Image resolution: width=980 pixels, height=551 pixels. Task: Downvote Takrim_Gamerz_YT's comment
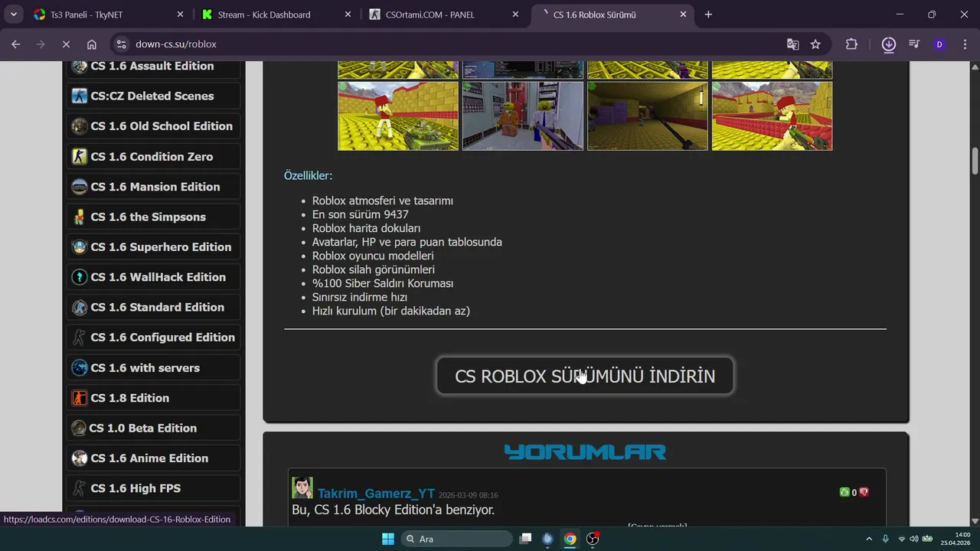point(864,492)
